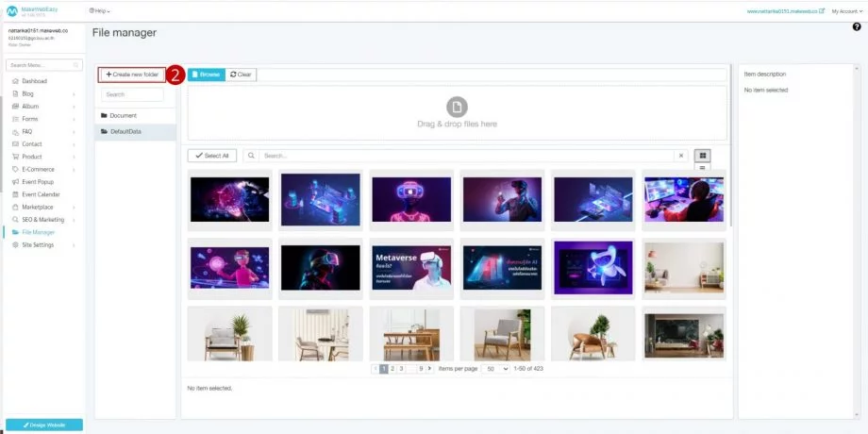Select the gamer at monitors thumbnail
868x434 pixels.
684,199
